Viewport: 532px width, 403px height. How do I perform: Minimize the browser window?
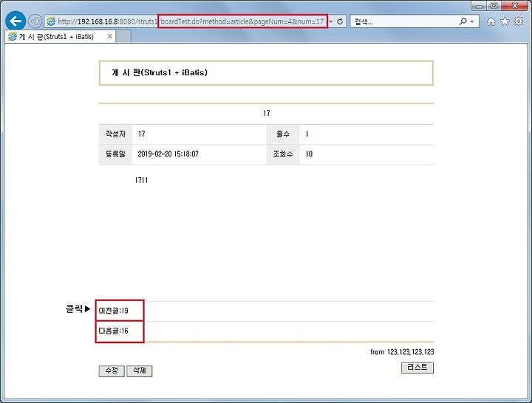(x=479, y=6)
